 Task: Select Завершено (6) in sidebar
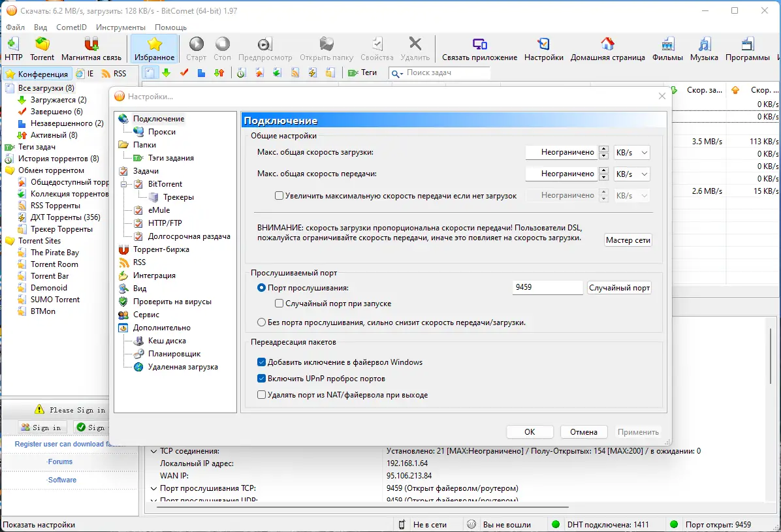tap(56, 112)
